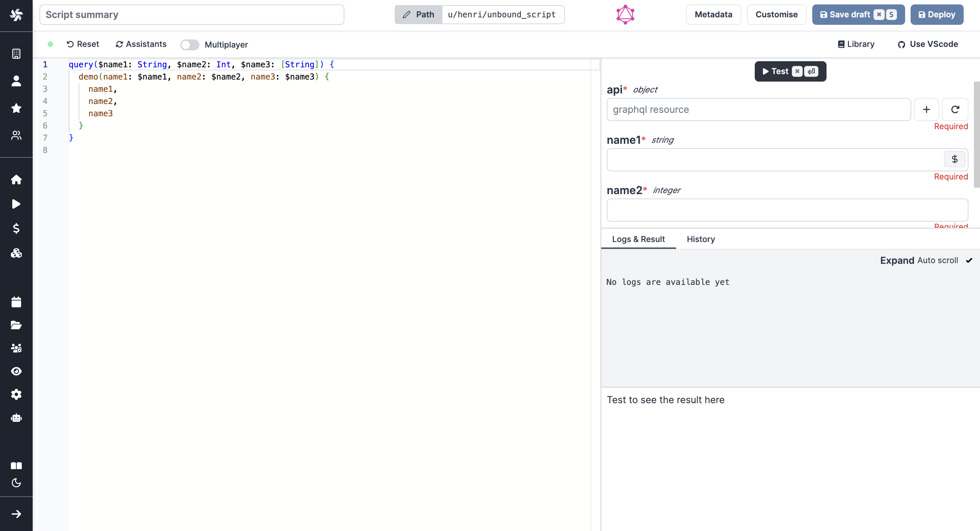
Task: Open the Runs play icon in sidebar
Action: point(16,204)
